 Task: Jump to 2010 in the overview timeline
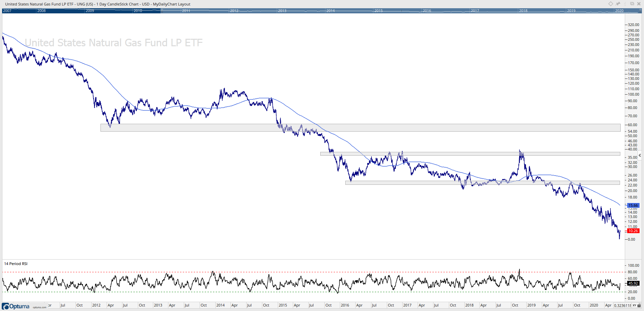(x=138, y=11)
